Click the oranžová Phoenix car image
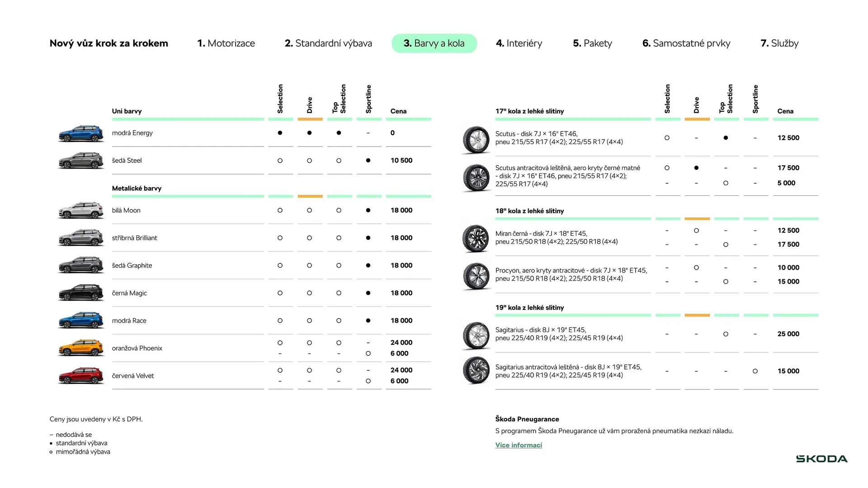Viewport: 868px width, 488px height. [x=81, y=348]
